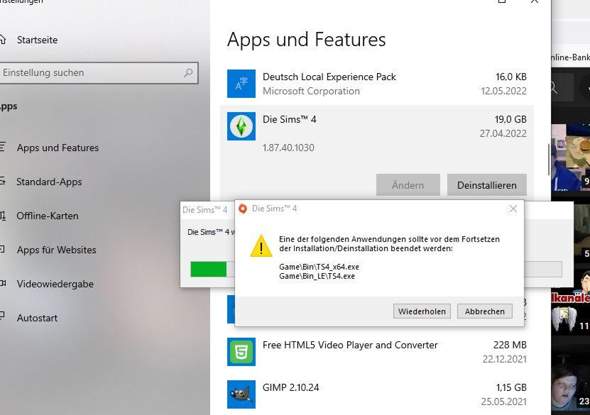Click the 19.0 GB size value
The width and height of the screenshot is (590, 415).
pyautogui.click(x=510, y=120)
